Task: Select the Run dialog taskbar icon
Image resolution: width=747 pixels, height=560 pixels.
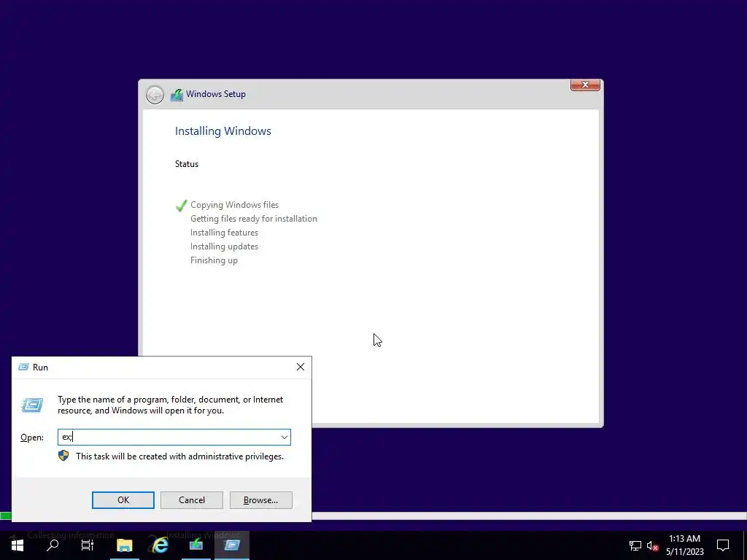Action: pyautogui.click(x=231, y=545)
